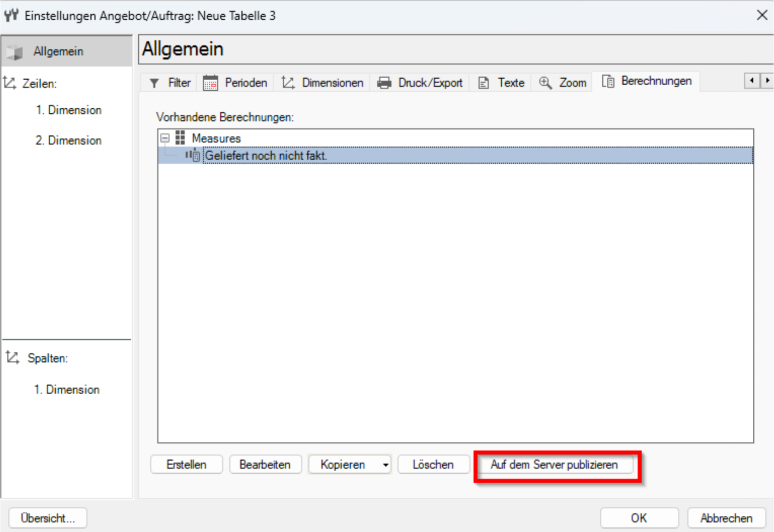This screenshot has height=532, width=774.
Task: Click the funnel icon on the Filter tab
Action: click(x=154, y=83)
